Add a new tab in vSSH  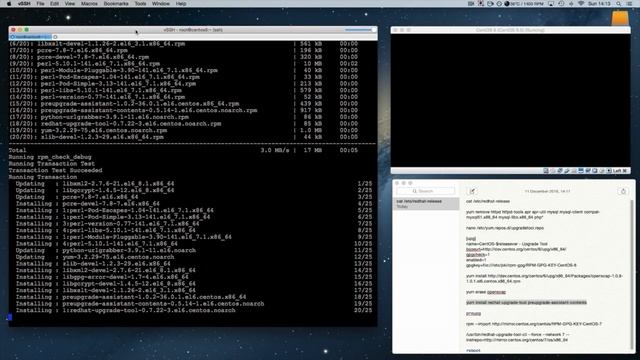(x=56, y=37)
